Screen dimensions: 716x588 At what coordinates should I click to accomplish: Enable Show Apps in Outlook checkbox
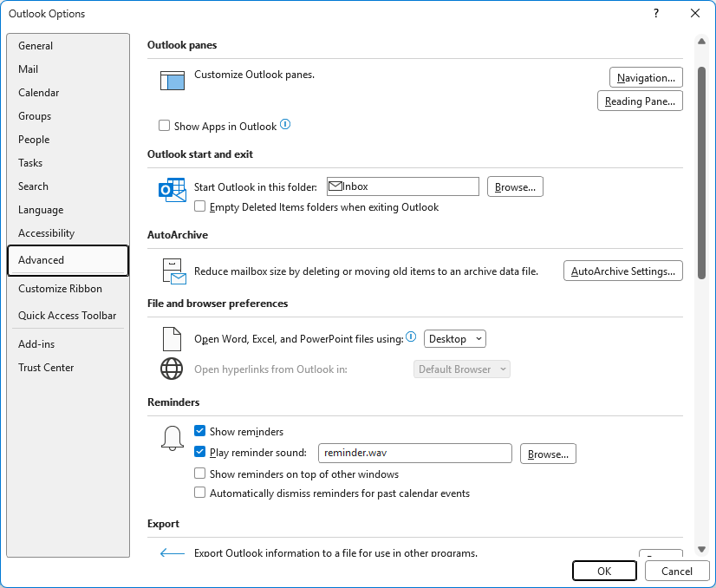(x=164, y=126)
